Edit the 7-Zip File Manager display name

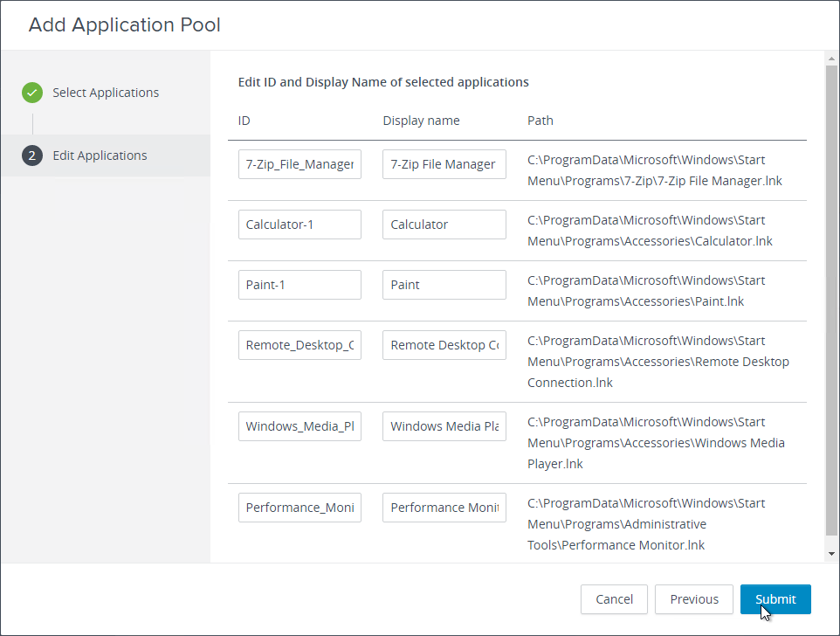click(444, 164)
